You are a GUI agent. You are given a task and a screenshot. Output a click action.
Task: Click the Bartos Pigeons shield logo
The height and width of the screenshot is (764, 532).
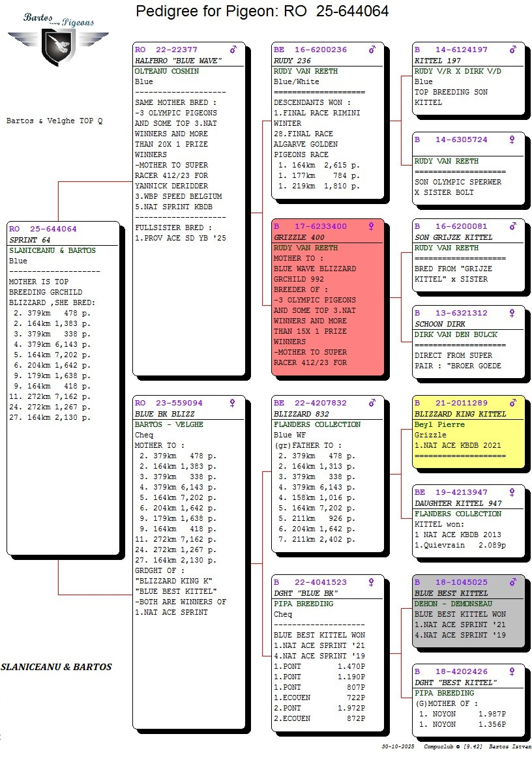pos(57,44)
